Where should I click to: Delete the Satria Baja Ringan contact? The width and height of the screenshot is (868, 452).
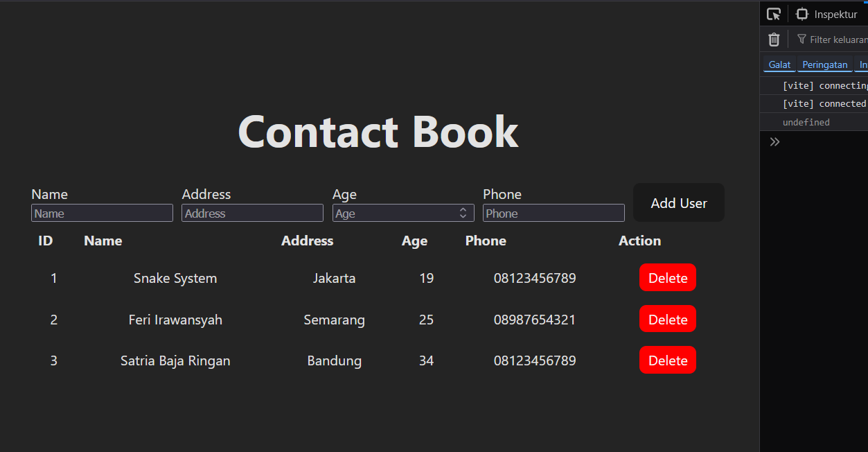tap(667, 360)
